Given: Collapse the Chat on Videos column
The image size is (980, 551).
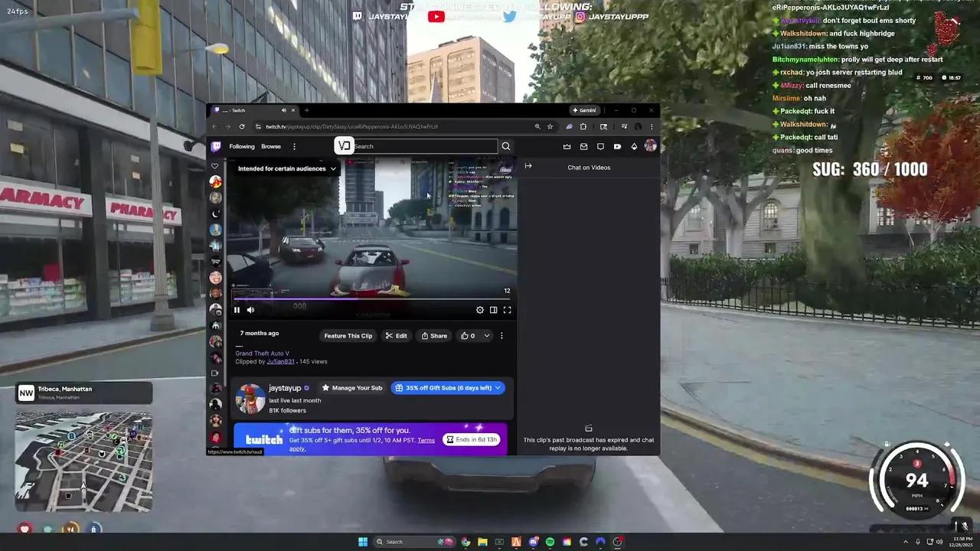Looking at the screenshot, I should [528, 166].
